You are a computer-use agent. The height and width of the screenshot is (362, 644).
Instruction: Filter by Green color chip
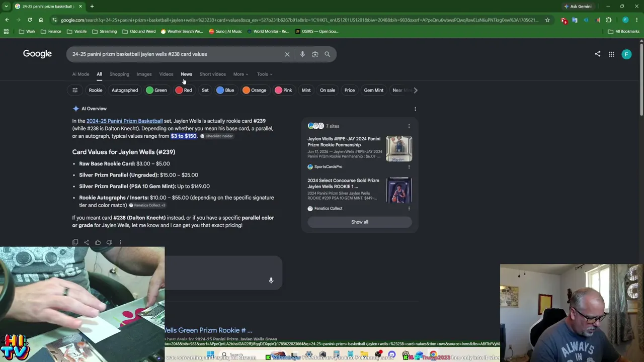156,90
